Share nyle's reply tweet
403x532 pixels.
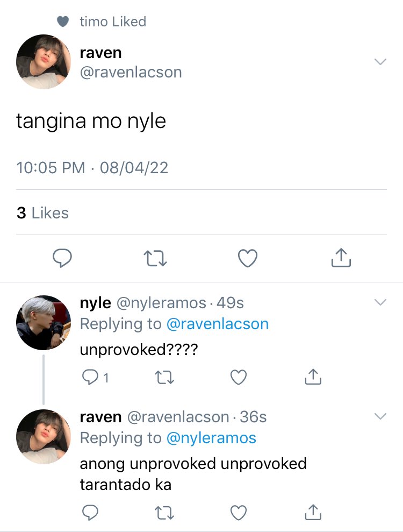coord(313,377)
